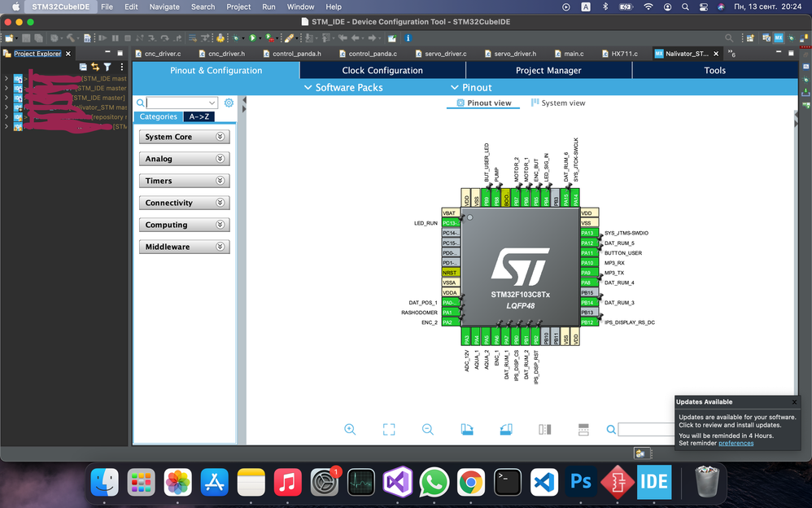This screenshot has height=508, width=812.
Task: Open WhatsApp from the Dock
Action: 434,482
